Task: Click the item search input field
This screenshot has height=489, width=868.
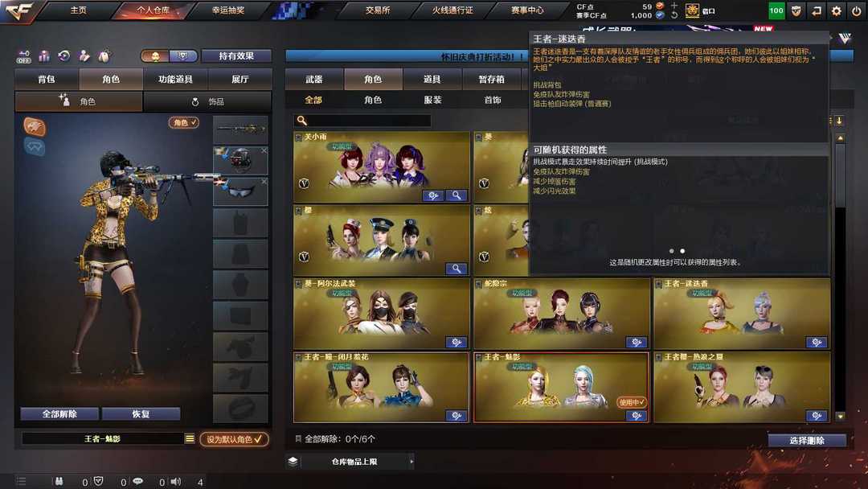Action: pos(362,121)
